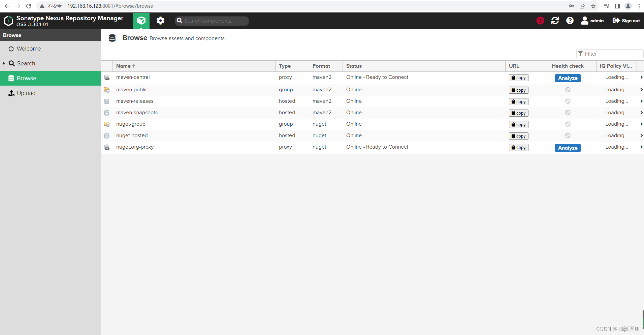Select Search in the sidebar

[x=51, y=63]
